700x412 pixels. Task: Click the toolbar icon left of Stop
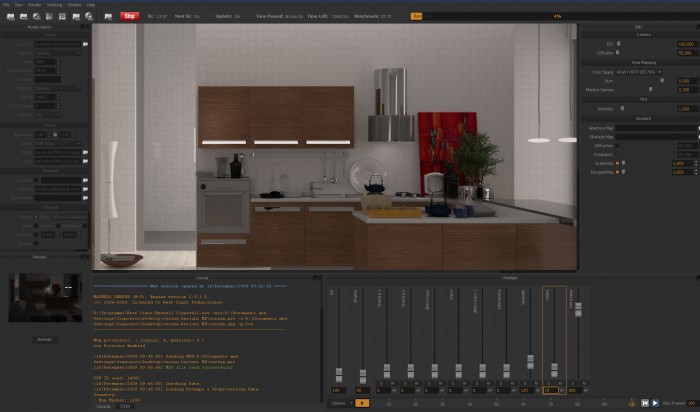[108, 17]
